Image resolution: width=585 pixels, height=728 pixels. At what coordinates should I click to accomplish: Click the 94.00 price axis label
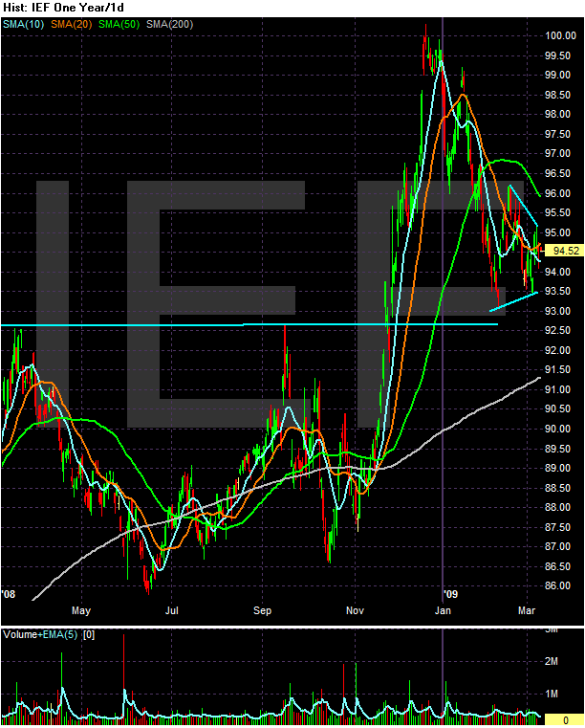(x=557, y=272)
